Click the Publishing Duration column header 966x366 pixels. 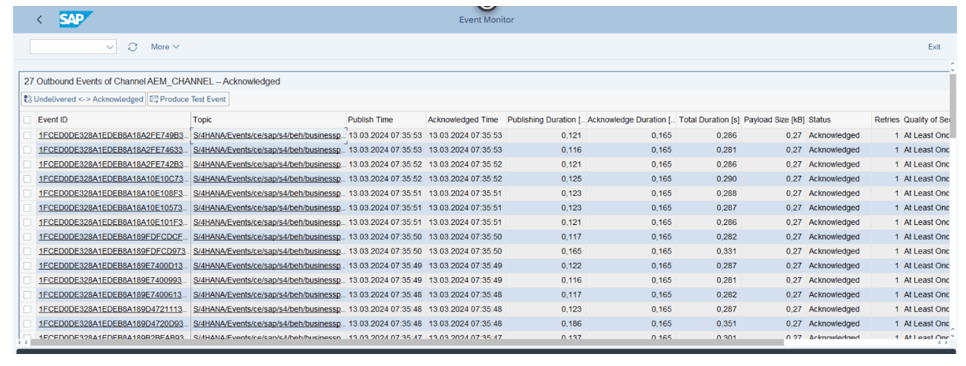(x=545, y=120)
